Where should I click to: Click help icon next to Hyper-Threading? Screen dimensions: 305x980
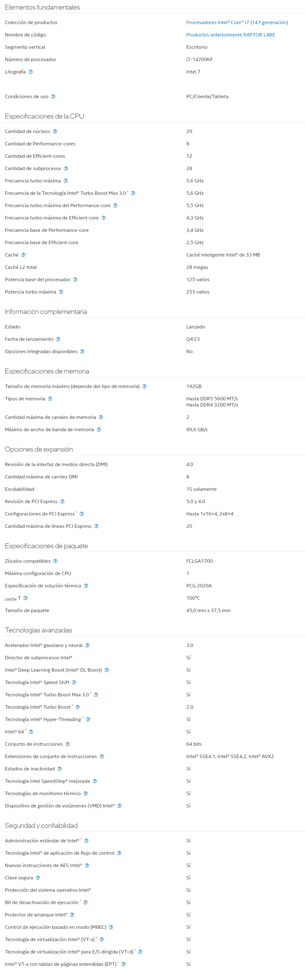(x=88, y=719)
